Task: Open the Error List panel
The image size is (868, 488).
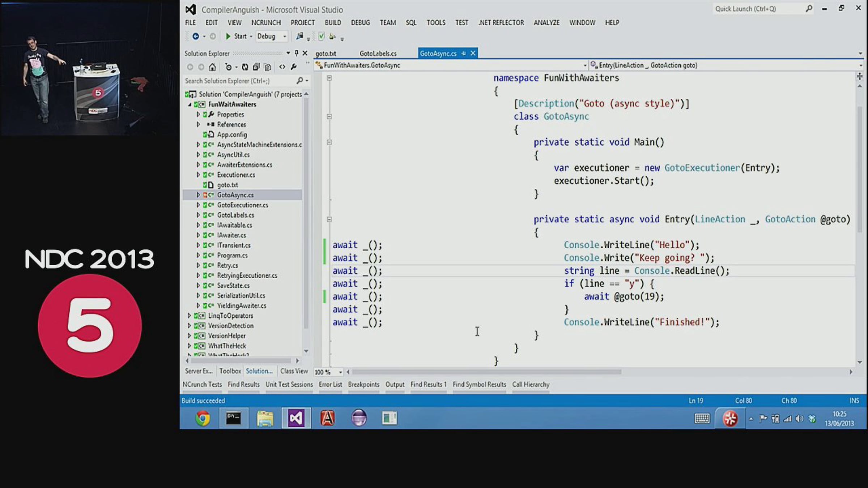Action: click(330, 384)
